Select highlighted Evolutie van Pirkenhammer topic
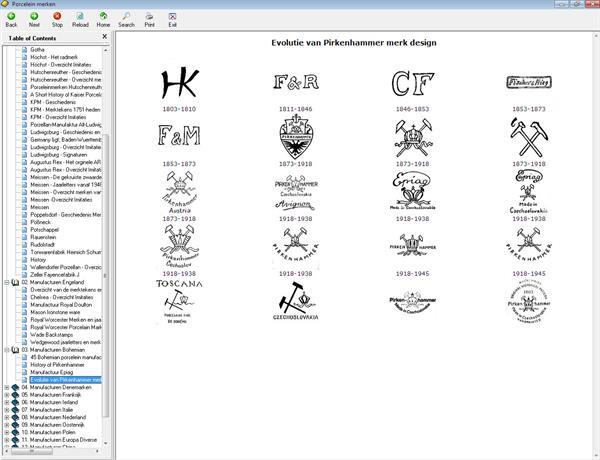The height and width of the screenshot is (460, 600). pyautogui.click(x=66, y=380)
